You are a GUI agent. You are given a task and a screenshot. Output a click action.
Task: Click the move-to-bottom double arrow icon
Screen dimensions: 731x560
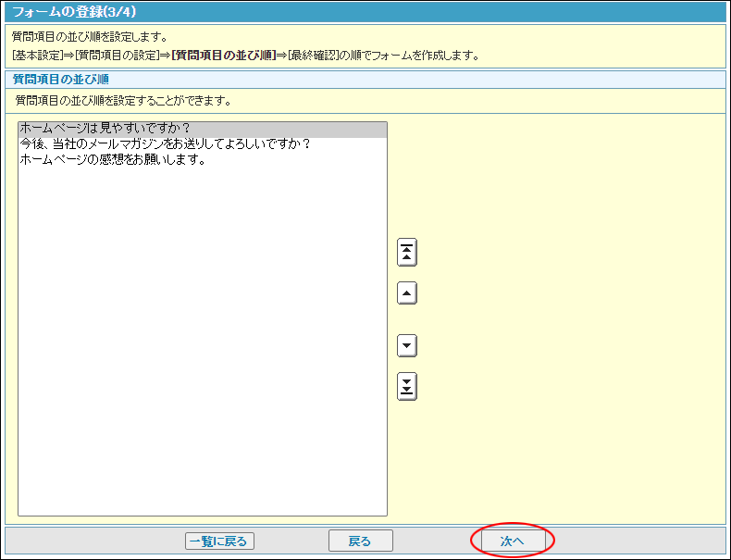pos(406,386)
